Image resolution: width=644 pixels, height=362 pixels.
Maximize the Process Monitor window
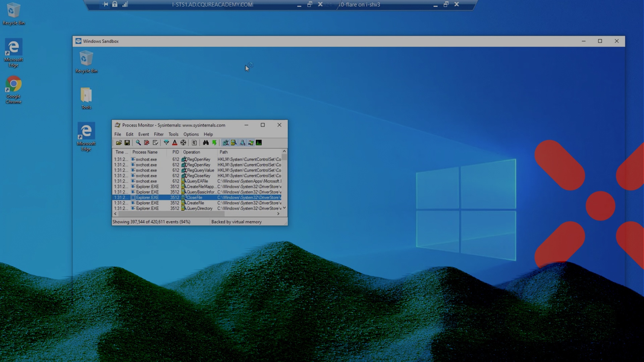click(263, 125)
